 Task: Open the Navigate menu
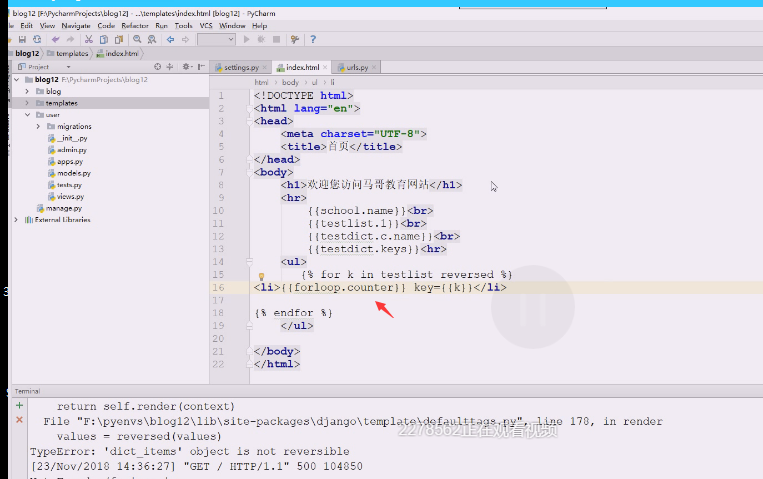click(76, 26)
